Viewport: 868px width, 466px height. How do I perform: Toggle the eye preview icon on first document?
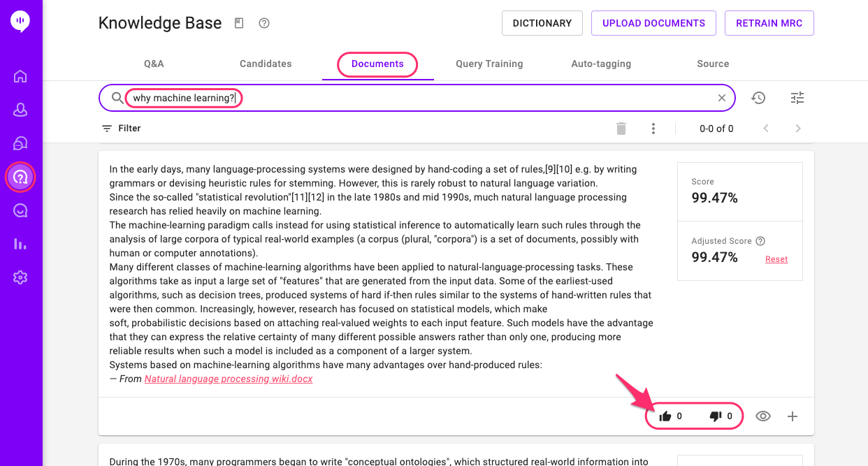point(763,416)
